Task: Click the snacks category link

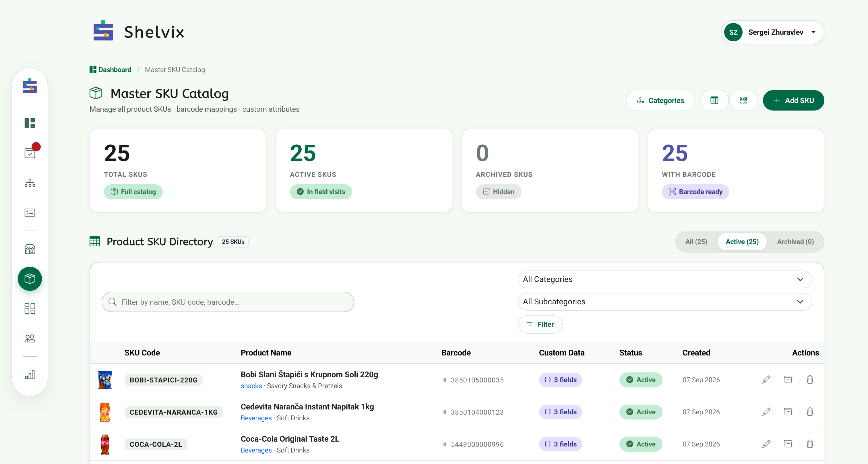Action: point(251,386)
